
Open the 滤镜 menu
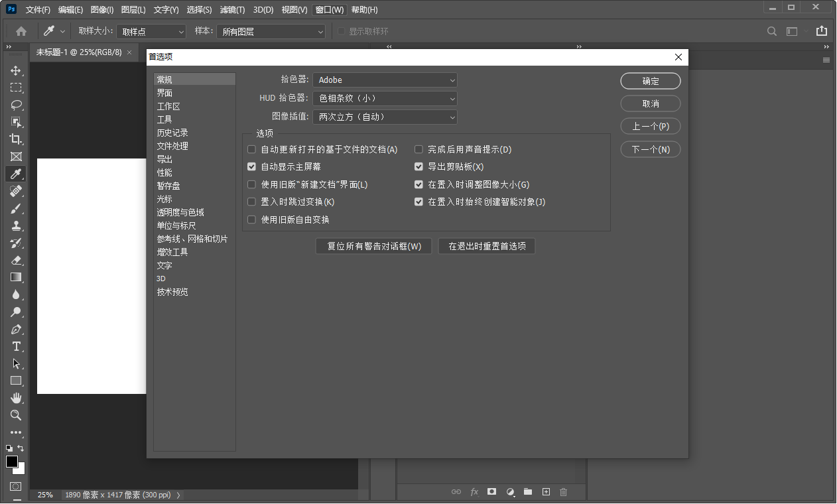click(231, 9)
